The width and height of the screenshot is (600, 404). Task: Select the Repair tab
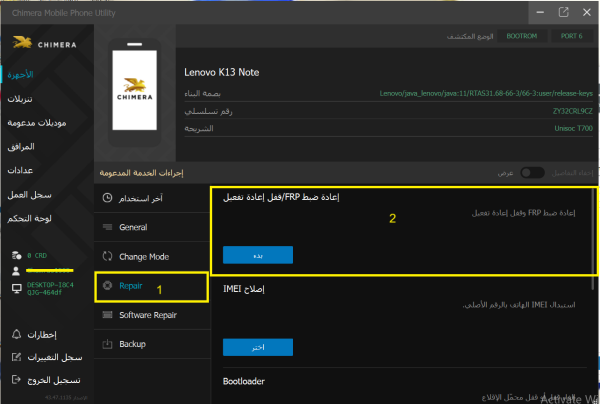(x=151, y=287)
